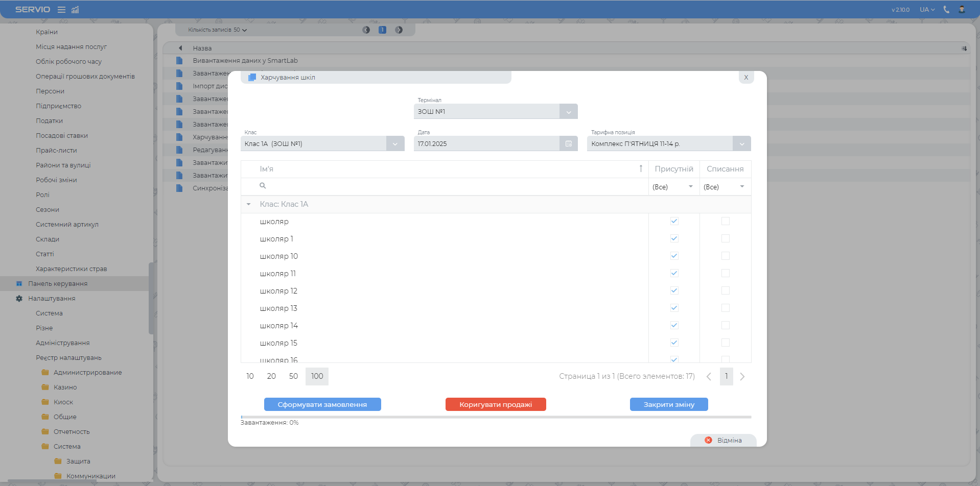Click the search magnifier icon in name filter
Viewport: 980px width, 486px height.
[263, 186]
